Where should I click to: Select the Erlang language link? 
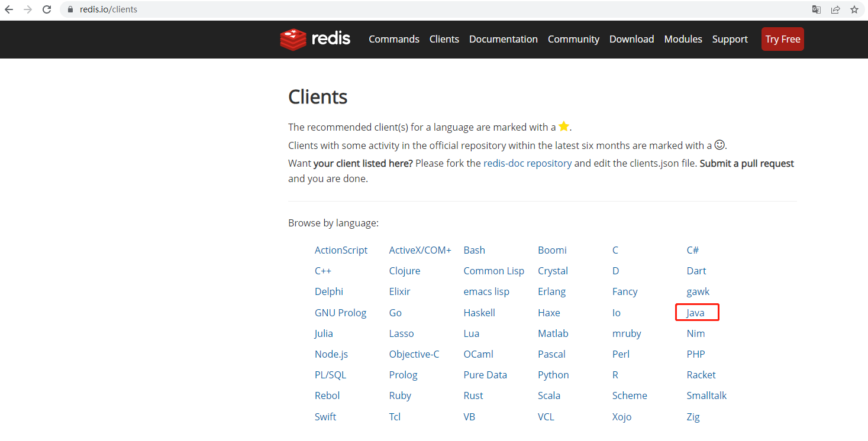[x=552, y=291]
